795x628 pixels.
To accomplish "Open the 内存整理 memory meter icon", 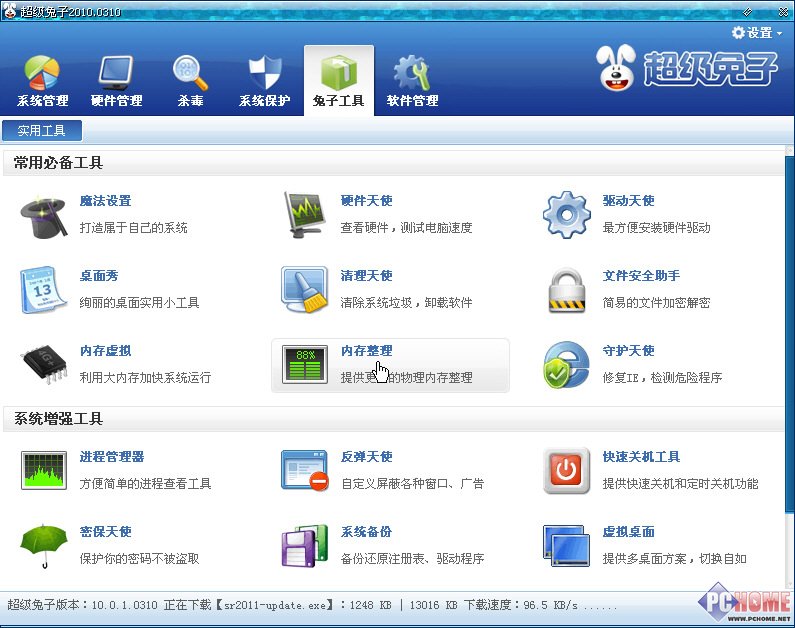I will pos(305,365).
